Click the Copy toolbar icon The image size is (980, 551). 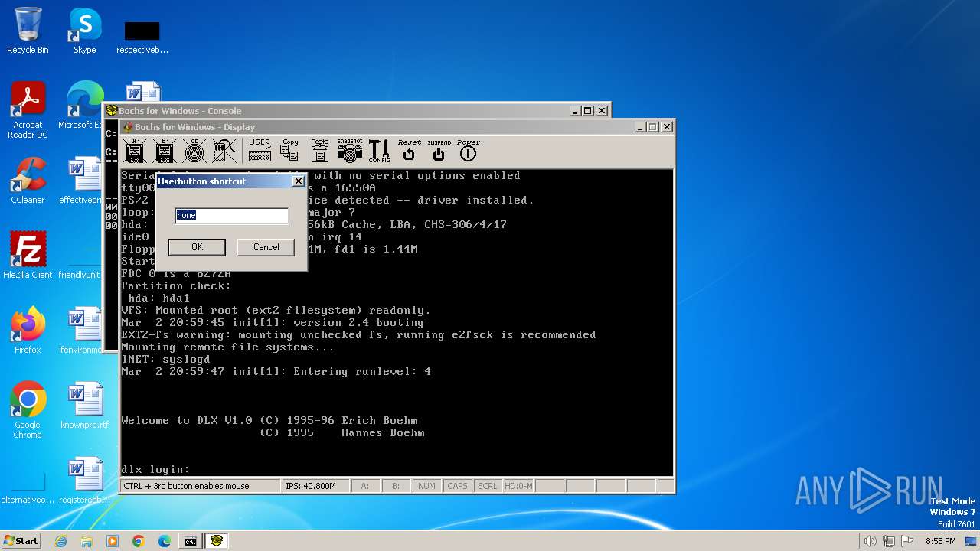[289, 151]
